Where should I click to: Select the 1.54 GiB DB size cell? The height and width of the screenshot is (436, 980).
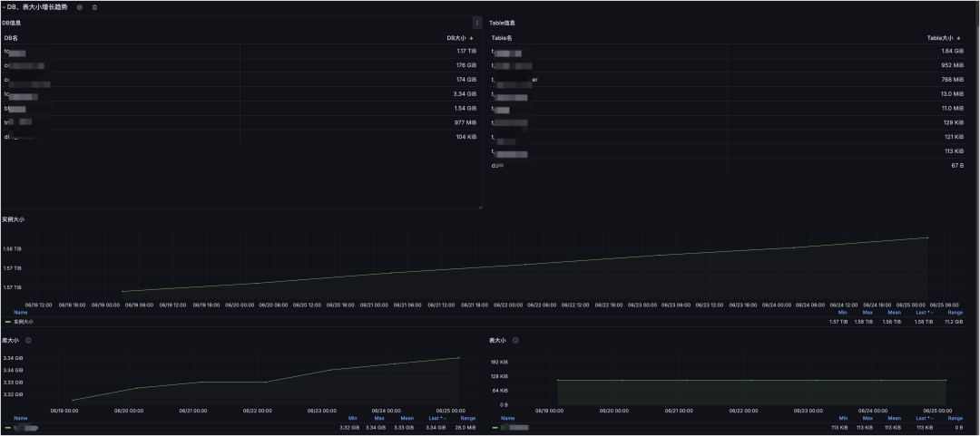coord(465,108)
